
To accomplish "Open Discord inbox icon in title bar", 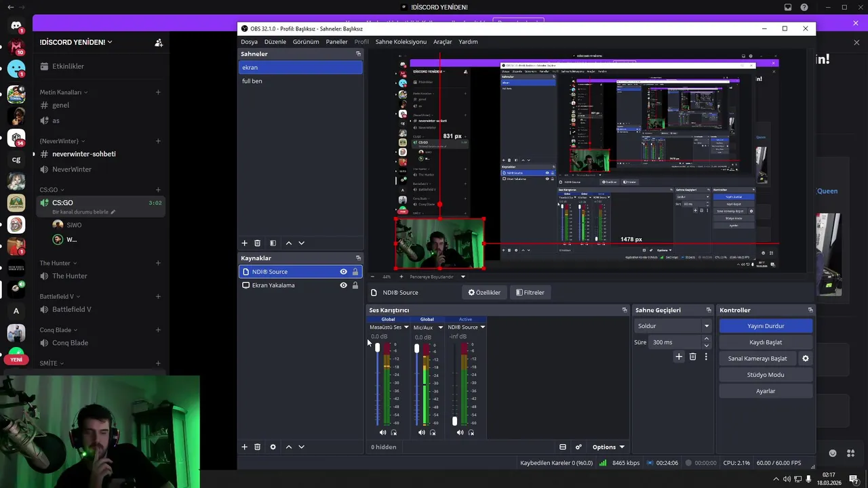I will 788,7.
